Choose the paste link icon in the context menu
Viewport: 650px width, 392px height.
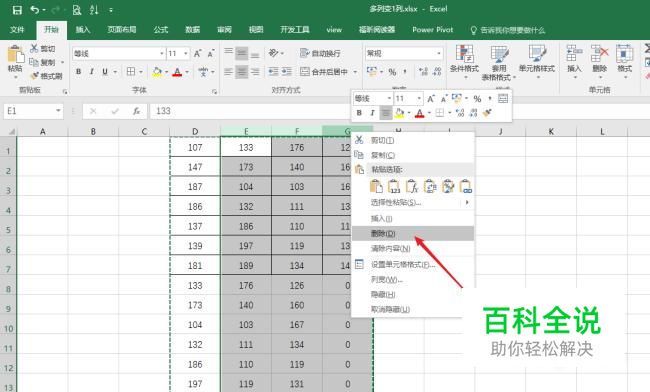click(466, 186)
